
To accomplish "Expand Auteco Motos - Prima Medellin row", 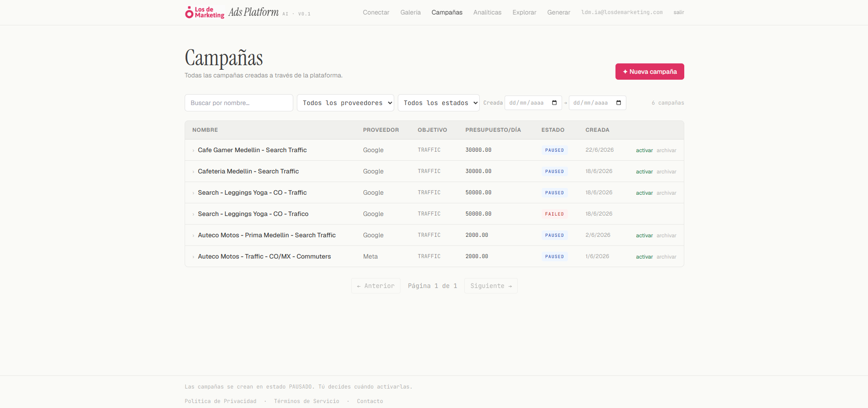I will [193, 235].
